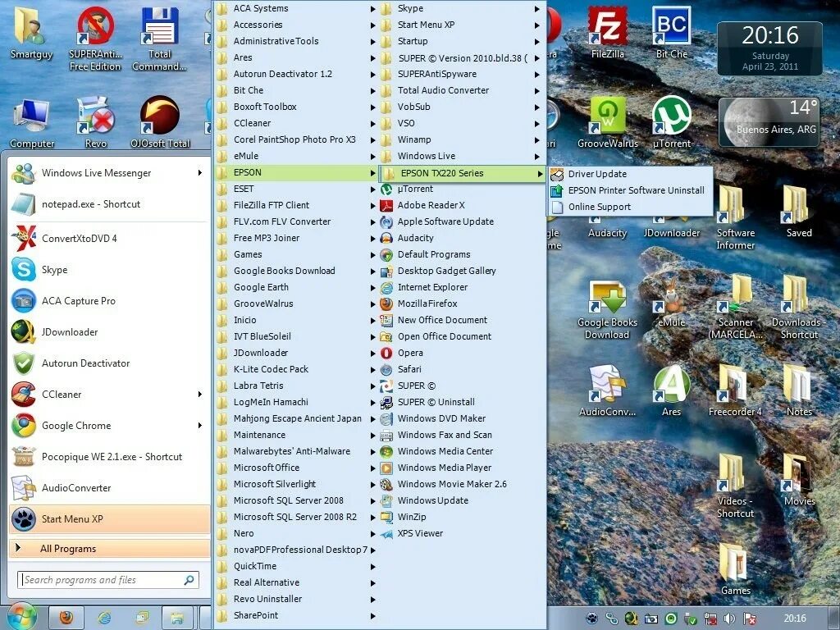Click All Programs in Start menu

pos(109,549)
